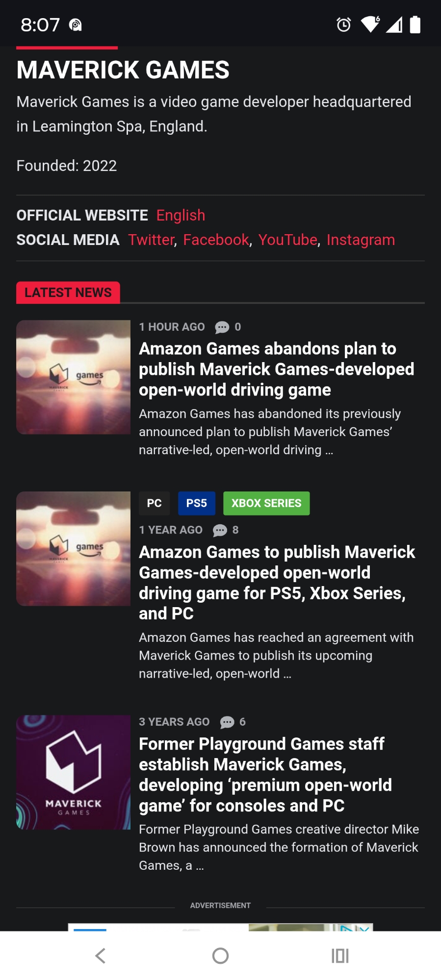Open comments bubble showing 6 comments
This screenshot has width=441, height=980.
pos(227,722)
